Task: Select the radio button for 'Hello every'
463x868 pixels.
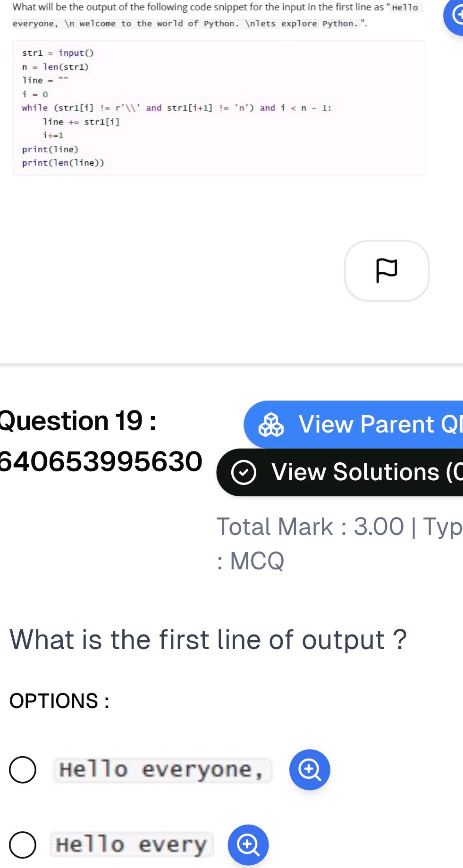Action: pos(22,845)
